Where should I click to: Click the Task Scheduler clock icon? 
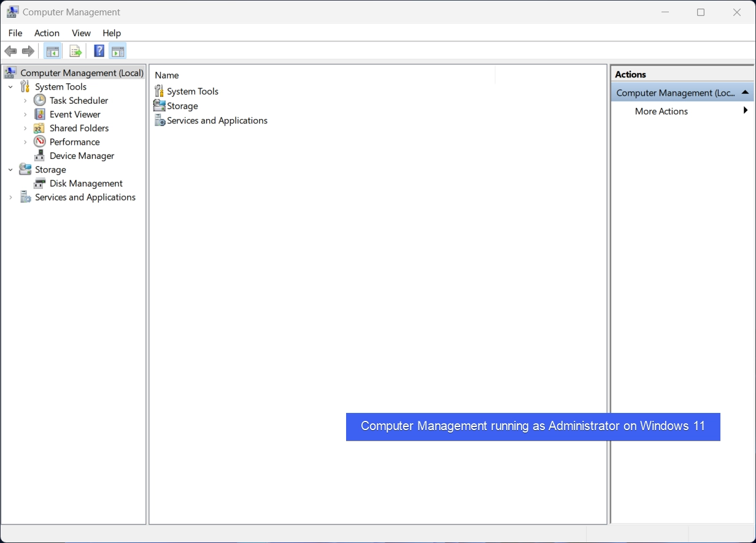(x=40, y=100)
